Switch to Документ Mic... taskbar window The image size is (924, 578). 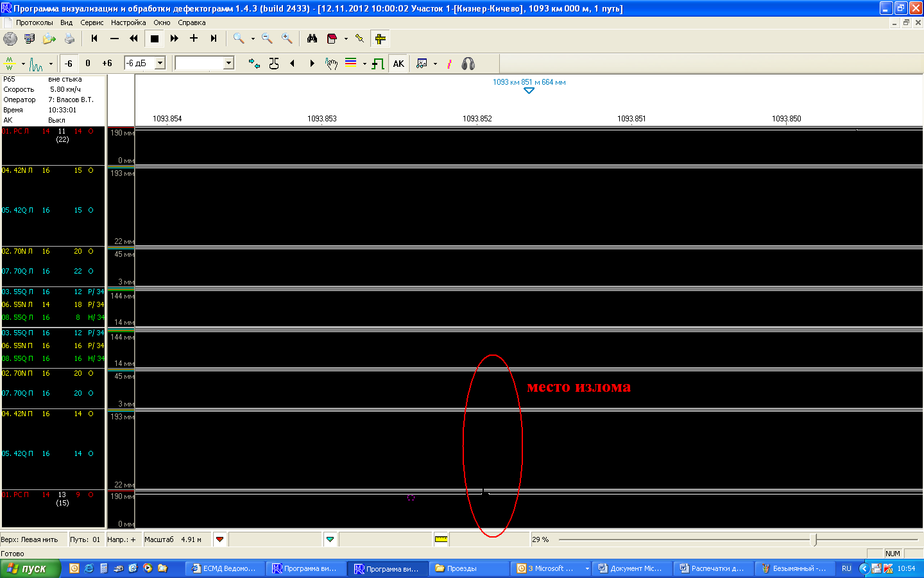(x=633, y=568)
